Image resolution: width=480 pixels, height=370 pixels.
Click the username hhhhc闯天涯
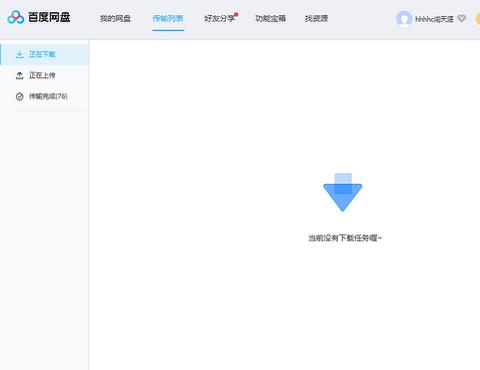click(434, 19)
